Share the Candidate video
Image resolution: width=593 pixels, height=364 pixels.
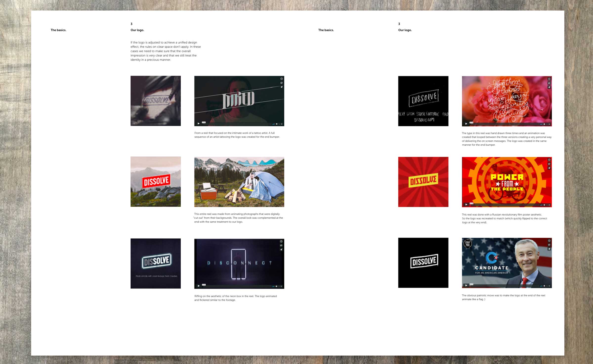tap(549, 249)
